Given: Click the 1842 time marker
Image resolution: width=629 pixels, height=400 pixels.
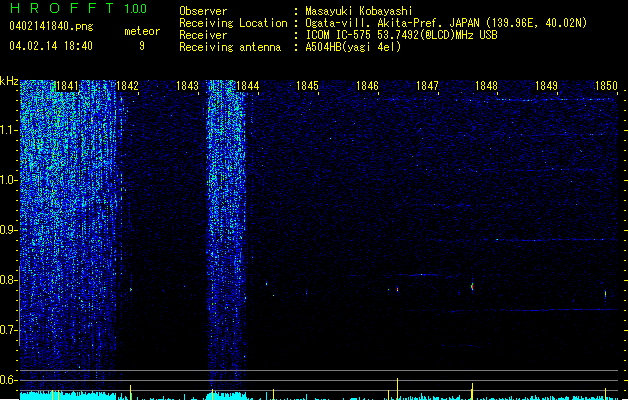Looking at the screenshot, I should [x=127, y=86].
